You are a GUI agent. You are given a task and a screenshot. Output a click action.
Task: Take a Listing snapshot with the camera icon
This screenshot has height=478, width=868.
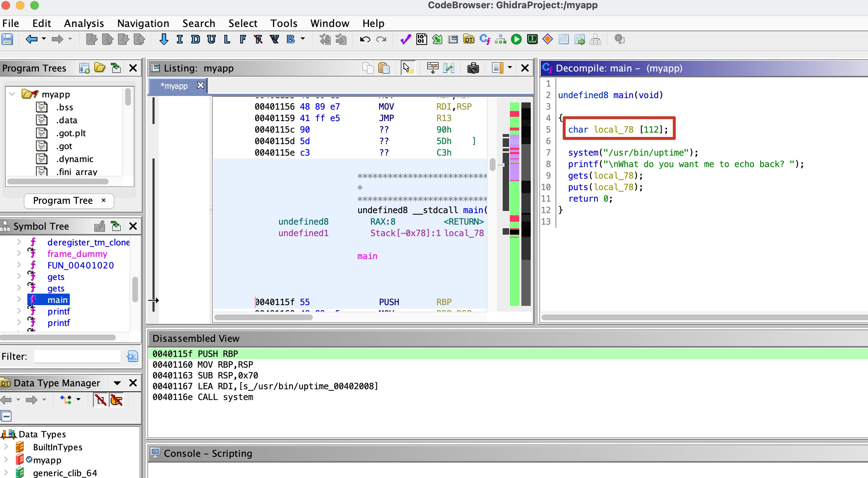(473, 68)
